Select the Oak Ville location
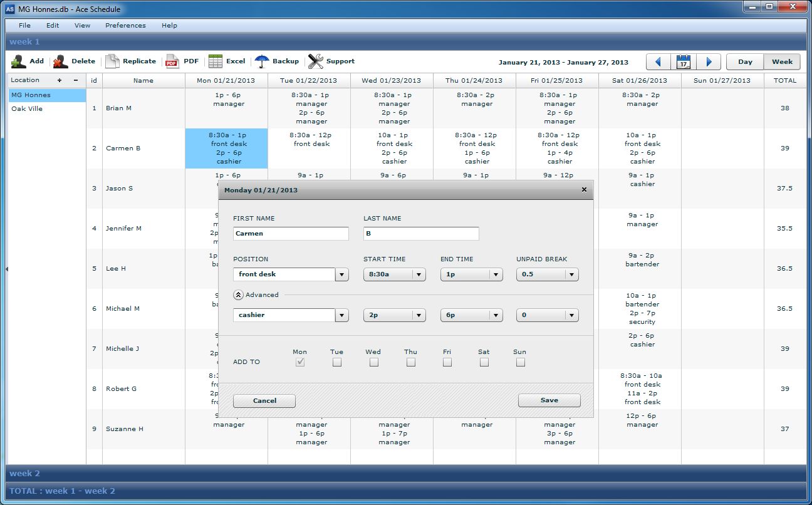 [47, 109]
